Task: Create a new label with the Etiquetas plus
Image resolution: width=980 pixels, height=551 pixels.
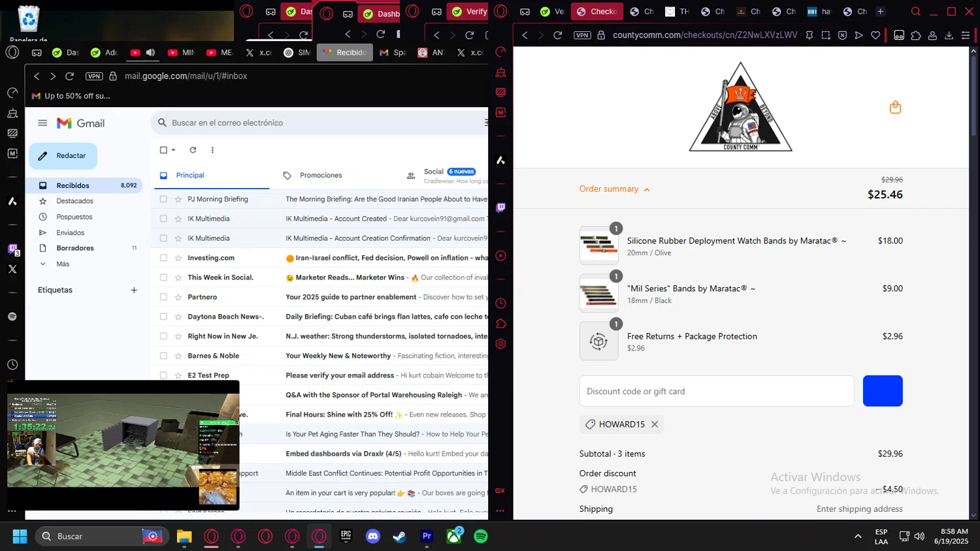Action: [134, 290]
